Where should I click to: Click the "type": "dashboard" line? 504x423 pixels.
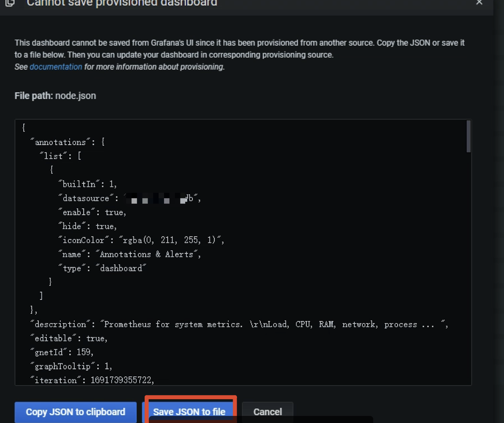pos(102,268)
